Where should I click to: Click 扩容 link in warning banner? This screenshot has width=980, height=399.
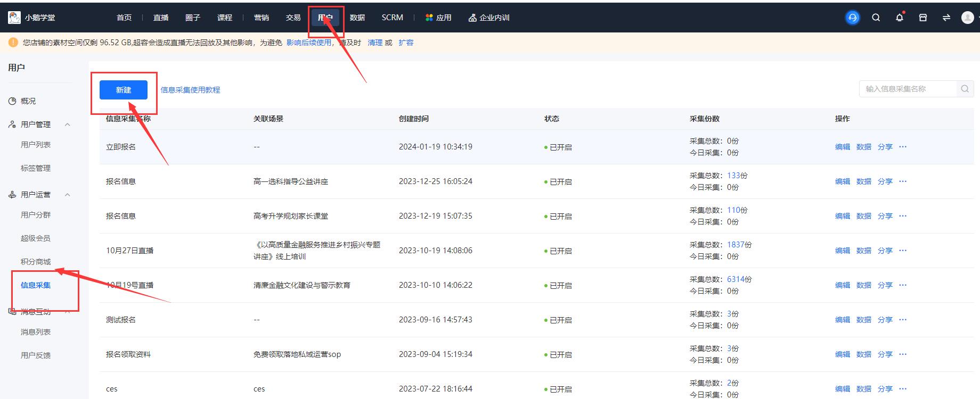(406, 43)
